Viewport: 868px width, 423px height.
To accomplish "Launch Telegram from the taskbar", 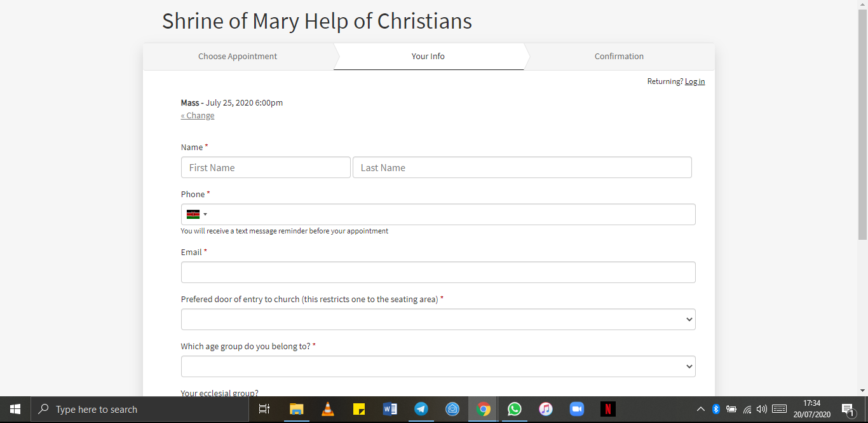I will [421, 410].
